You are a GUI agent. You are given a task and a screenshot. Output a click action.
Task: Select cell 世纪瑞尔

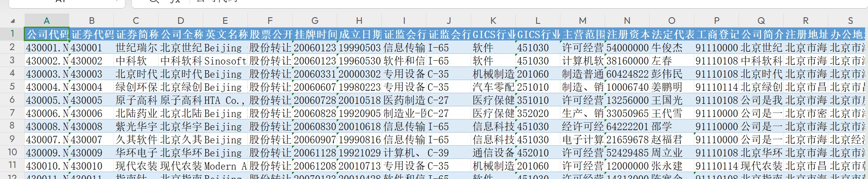[136, 47]
